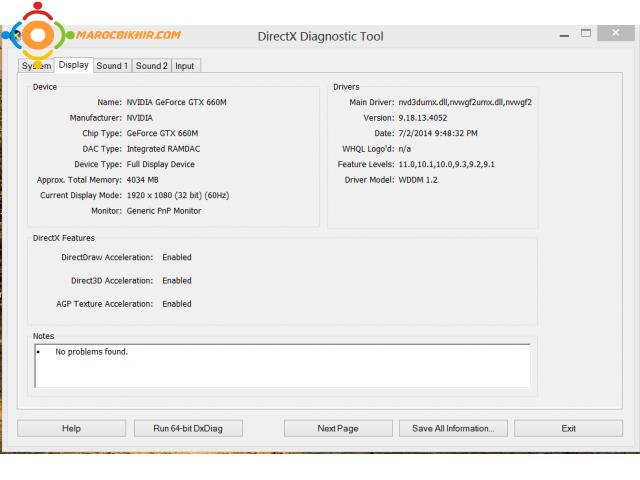The width and height of the screenshot is (640, 480).
Task: Click 'Integrated RAMDAC' DAC type value
Action: [x=163, y=149]
